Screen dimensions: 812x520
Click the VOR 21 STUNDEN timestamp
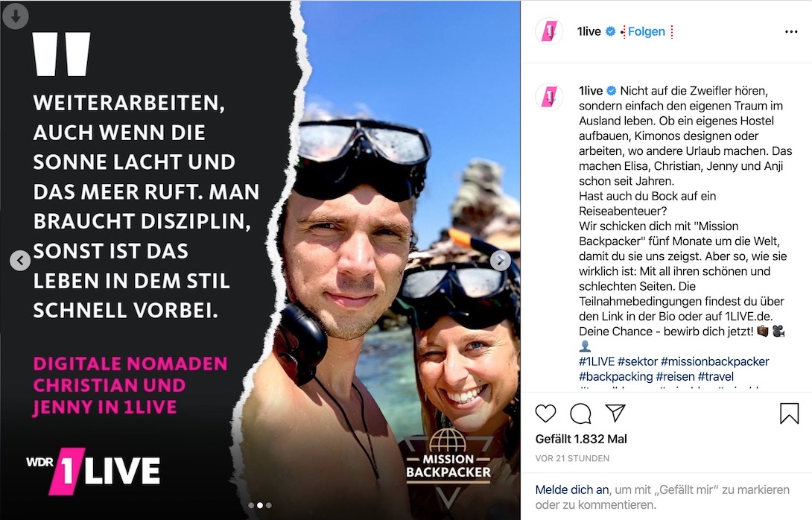pos(572,458)
